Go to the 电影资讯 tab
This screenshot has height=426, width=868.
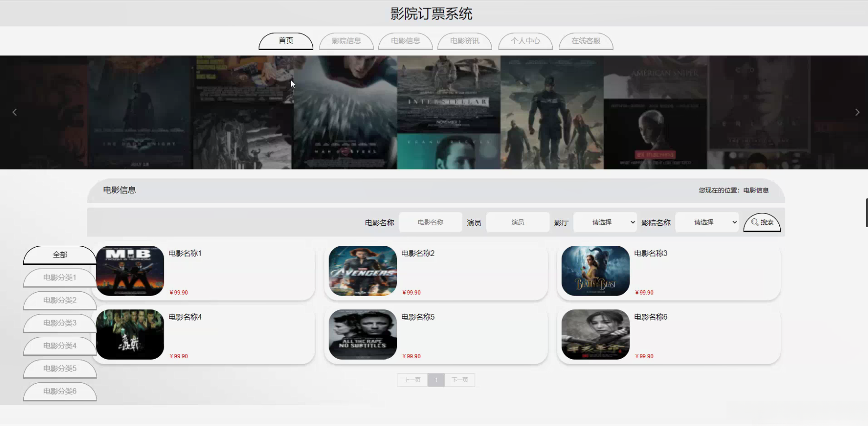coord(465,41)
